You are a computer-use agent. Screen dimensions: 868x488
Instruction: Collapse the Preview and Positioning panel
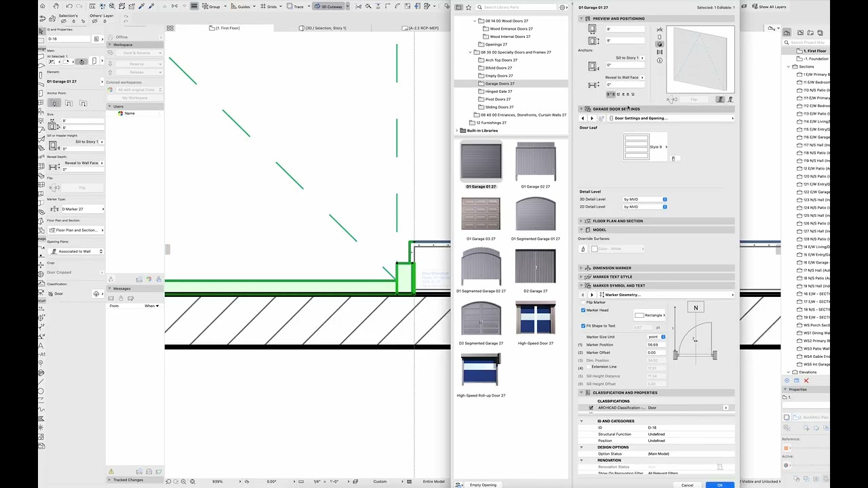coord(582,18)
